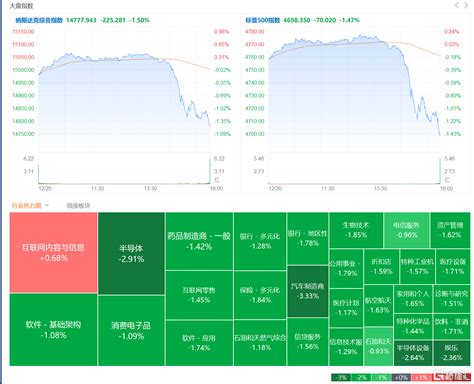Screen dimensions: 474x384
Task: Select the 行业热力图 tab
Action: pyautogui.click(x=26, y=205)
